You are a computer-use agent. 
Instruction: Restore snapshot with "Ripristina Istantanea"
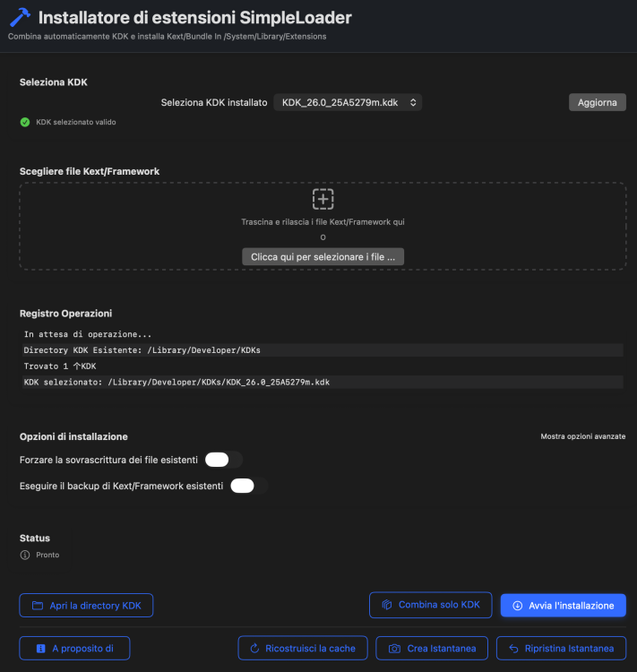pyautogui.click(x=561, y=649)
